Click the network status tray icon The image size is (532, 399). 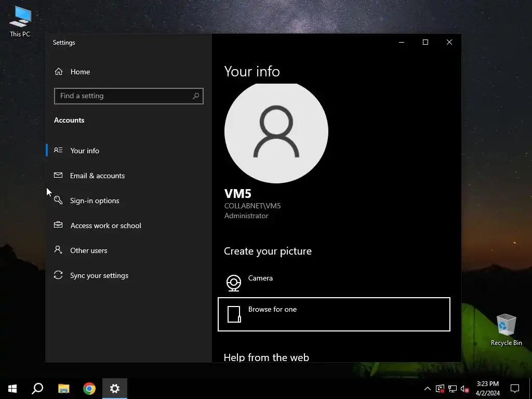coord(453,389)
